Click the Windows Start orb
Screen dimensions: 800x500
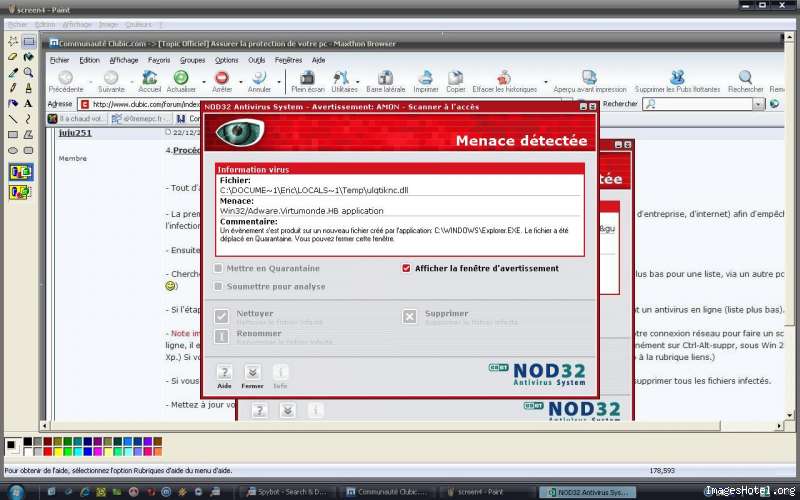15,491
